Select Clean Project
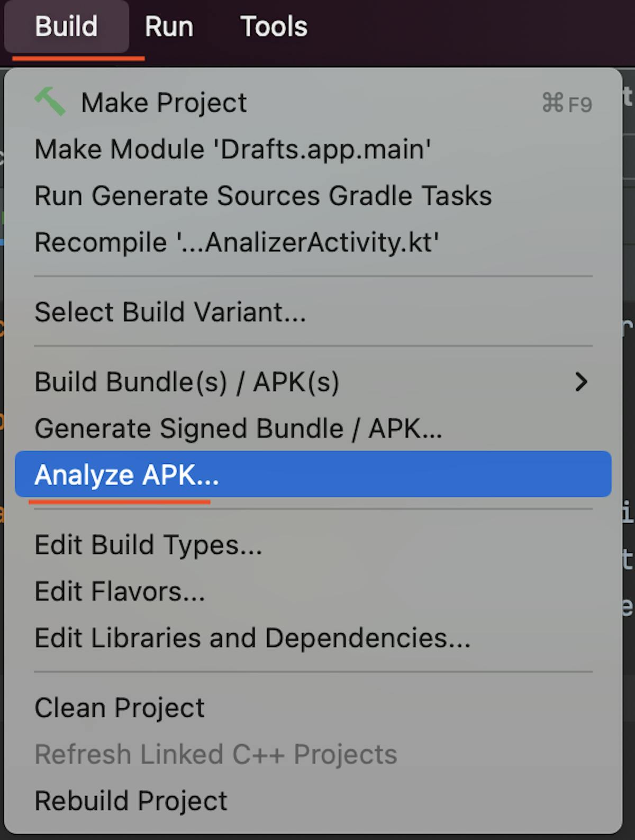 point(120,708)
